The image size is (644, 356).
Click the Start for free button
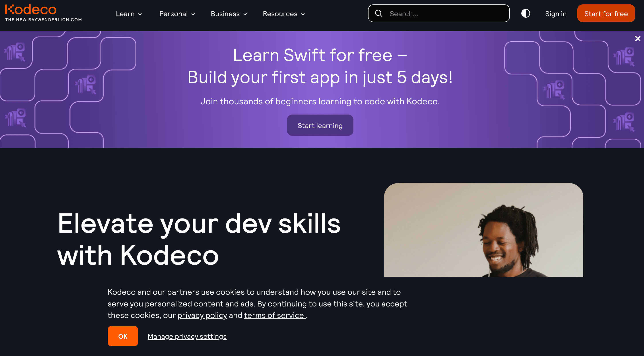606,13
